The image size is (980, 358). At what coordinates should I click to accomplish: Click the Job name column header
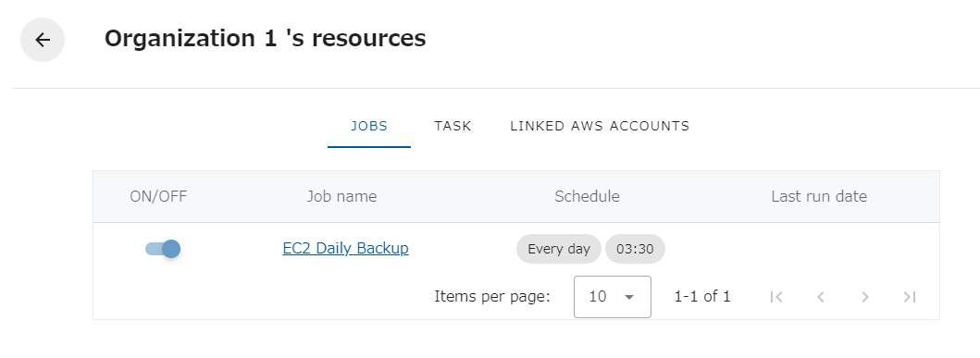click(x=341, y=197)
